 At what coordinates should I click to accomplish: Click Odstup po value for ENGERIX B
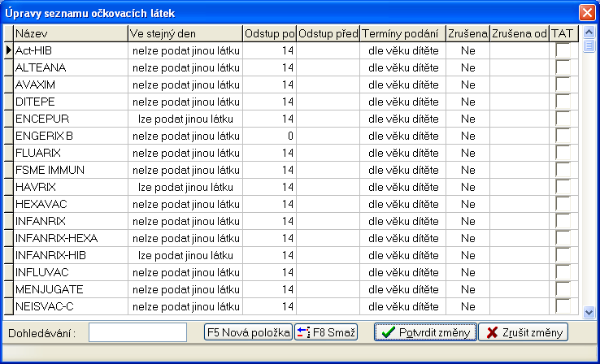click(269, 136)
